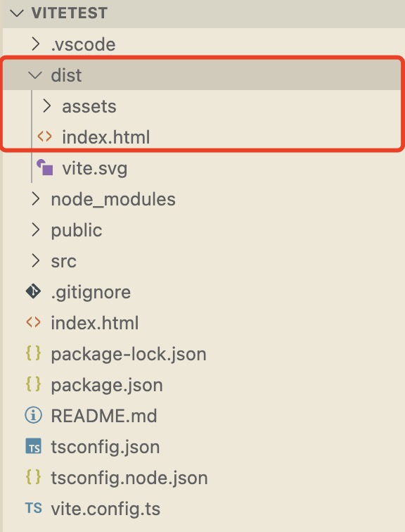
Task: Expand the public folder chevron
Action: click(35, 229)
